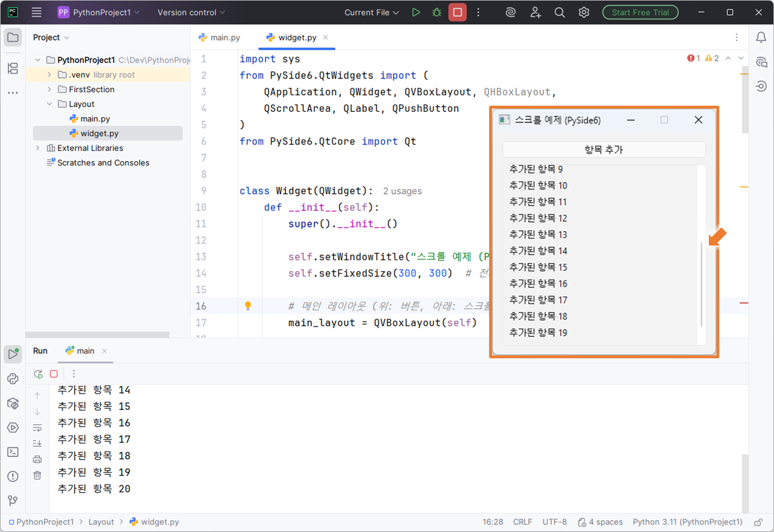Image resolution: width=774 pixels, height=532 pixels.
Task: Start debugging with the bug icon
Action: pyautogui.click(x=437, y=12)
